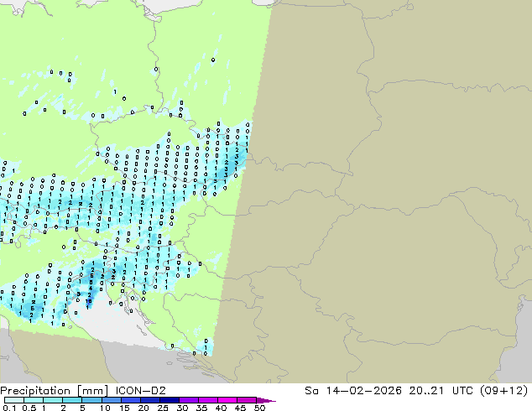The image size is (532, 411).
Task: Click the '20..21' hour range text
Action: (x=426, y=391)
